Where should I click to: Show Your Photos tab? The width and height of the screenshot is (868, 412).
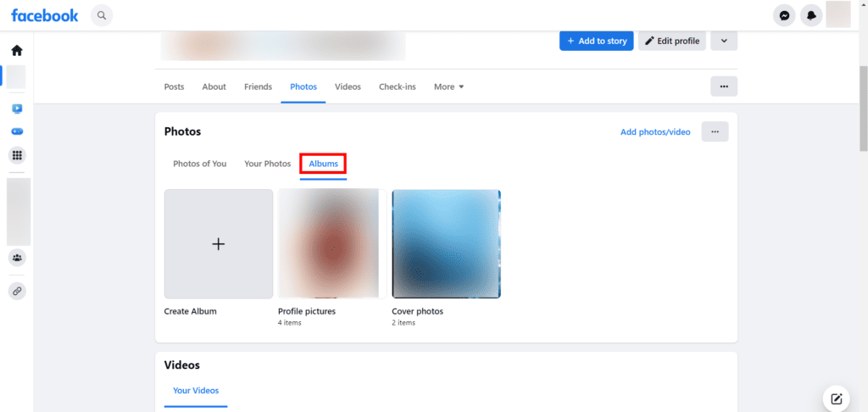coord(267,164)
